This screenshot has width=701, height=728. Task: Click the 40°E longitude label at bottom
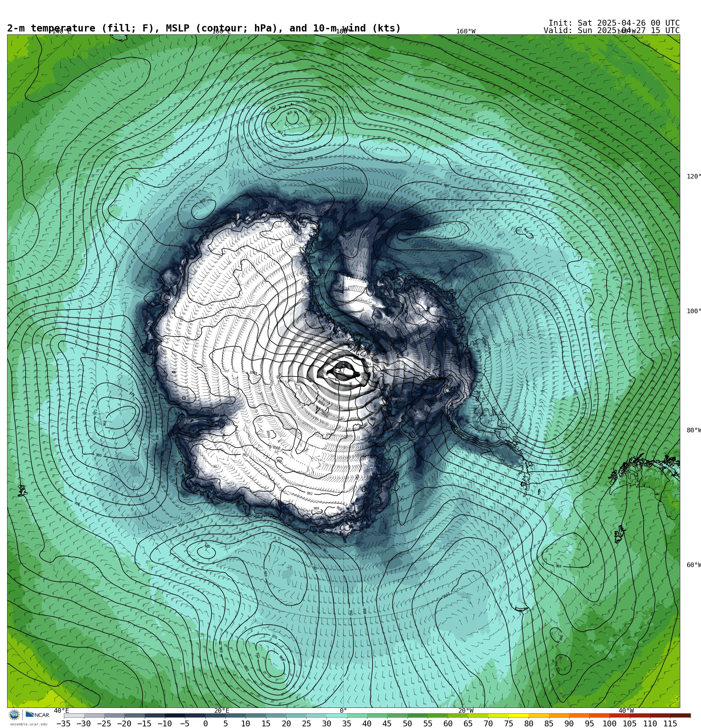[x=61, y=710]
